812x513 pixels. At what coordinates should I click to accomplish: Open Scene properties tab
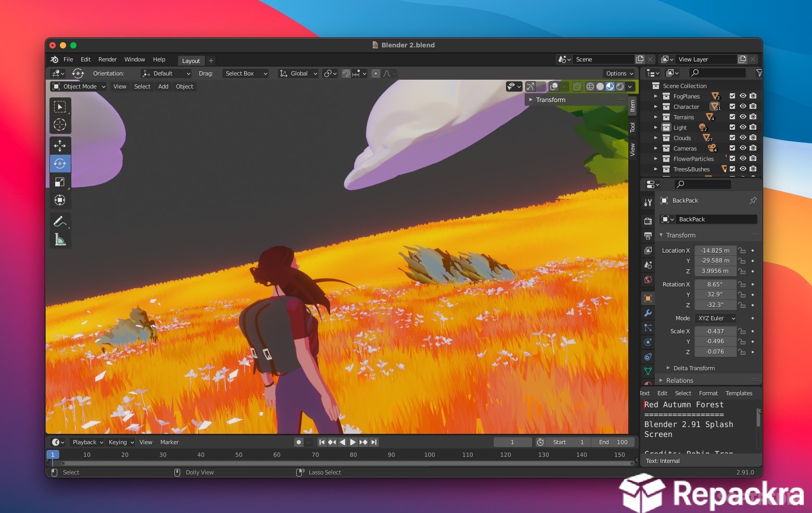648,265
